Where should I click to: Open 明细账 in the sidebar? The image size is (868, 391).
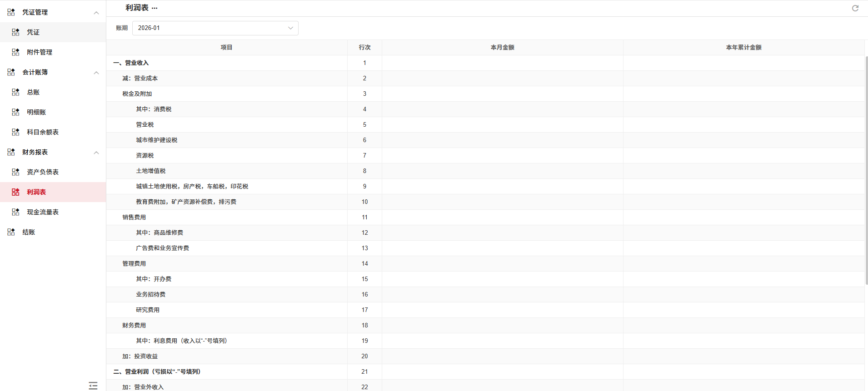[36, 112]
